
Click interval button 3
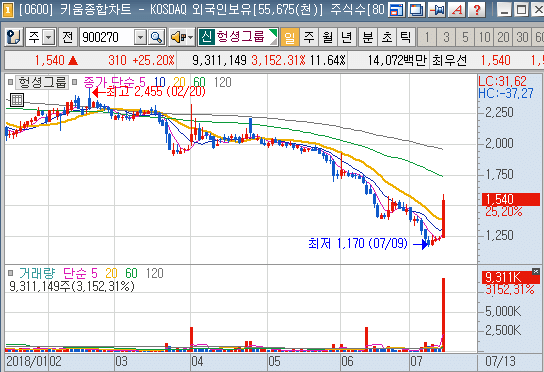(x=447, y=37)
